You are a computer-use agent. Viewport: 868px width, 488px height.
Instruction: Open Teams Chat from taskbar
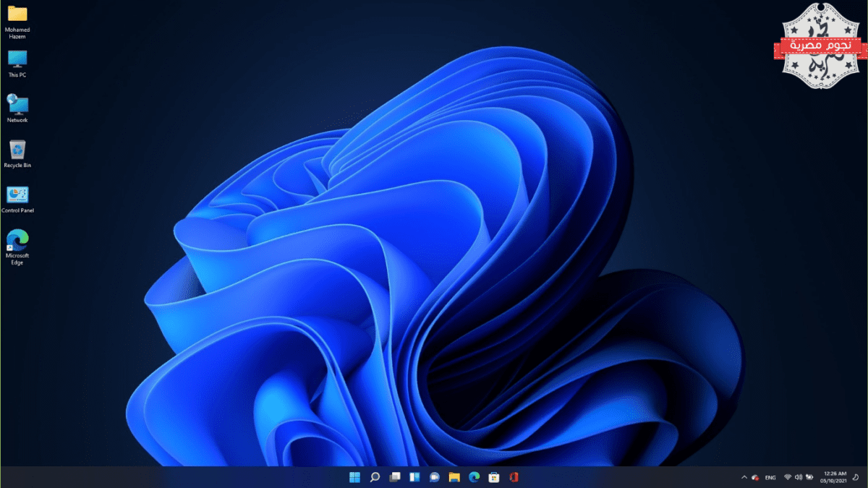435,477
